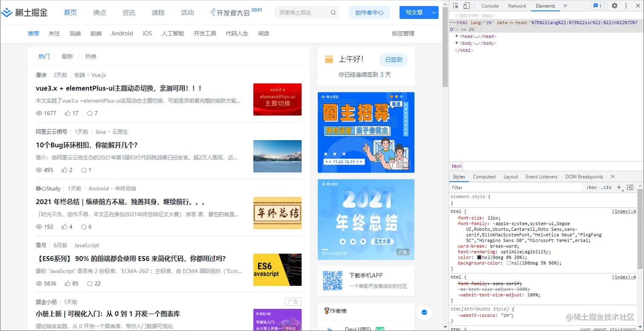Open the 人工智能 category link
The width and height of the screenshot is (644, 331).
pyautogui.click(x=172, y=33)
